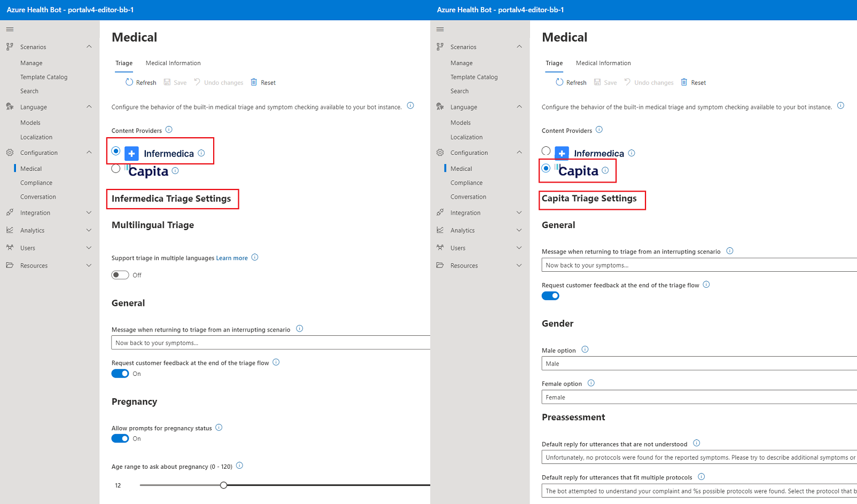Screen dimensions: 857x504
Task: Select Infermedica radio button in right panel
Action: [546, 151]
